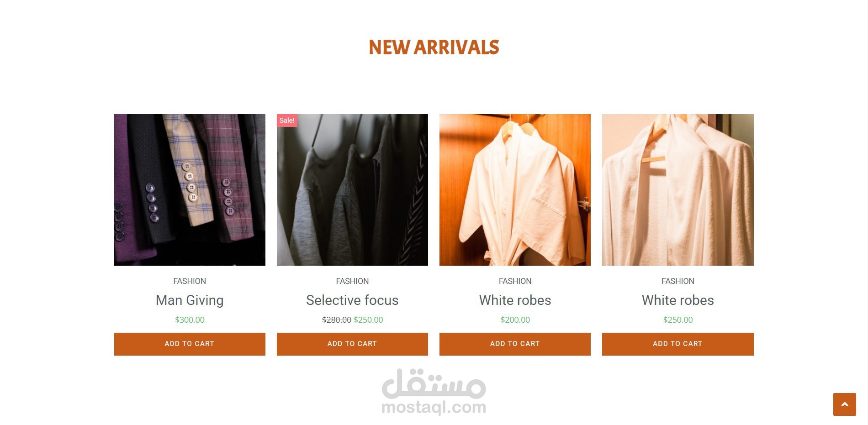Open the orange wardrobe White robes image

pos(515,190)
